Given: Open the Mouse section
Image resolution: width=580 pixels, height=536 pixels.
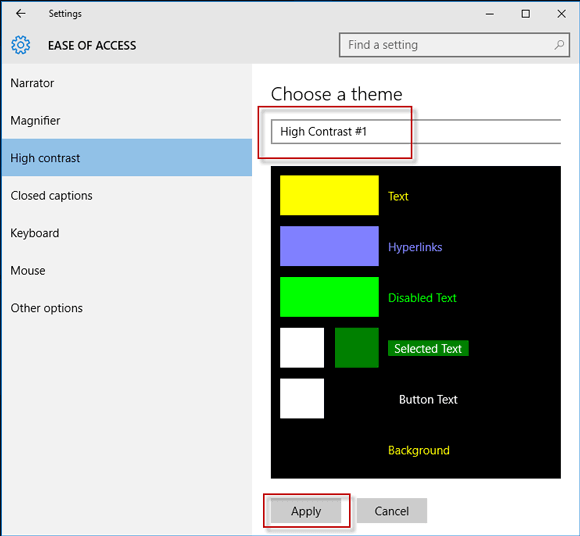Looking at the screenshot, I should point(127,270).
